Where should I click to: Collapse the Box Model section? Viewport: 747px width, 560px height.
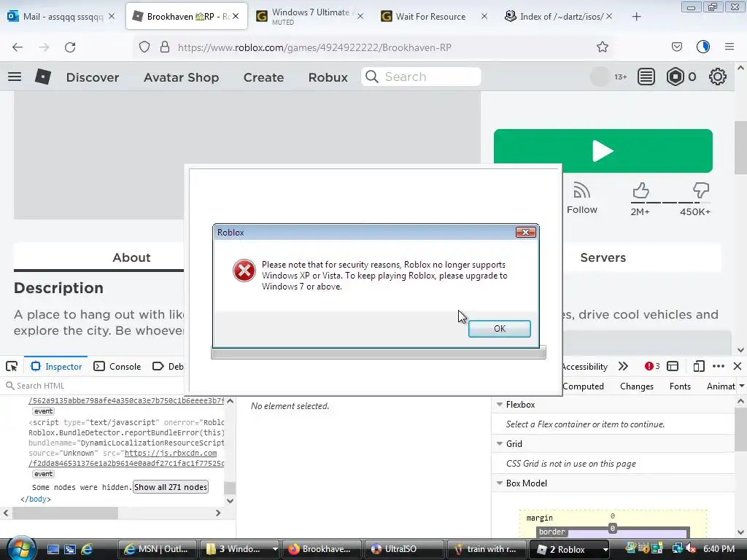[500, 483]
